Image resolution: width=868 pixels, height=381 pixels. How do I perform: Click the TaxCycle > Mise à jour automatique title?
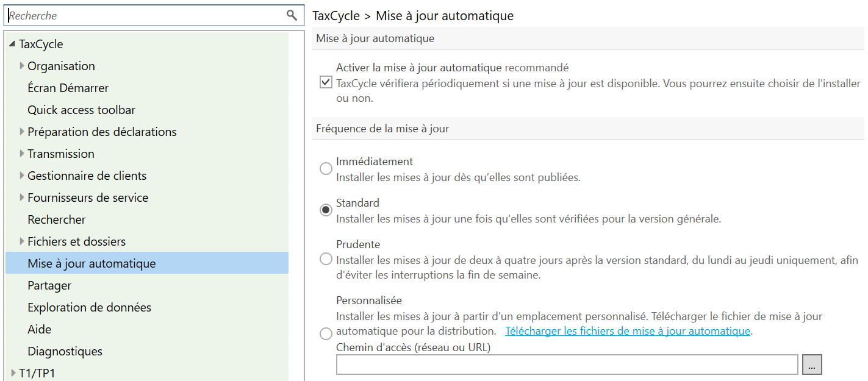(413, 16)
